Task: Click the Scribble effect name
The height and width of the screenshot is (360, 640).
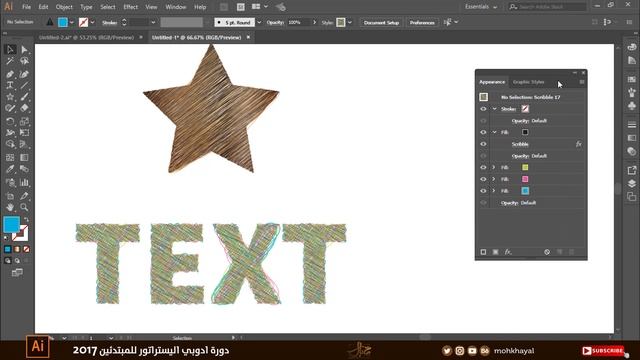Action: click(x=520, y=144)
